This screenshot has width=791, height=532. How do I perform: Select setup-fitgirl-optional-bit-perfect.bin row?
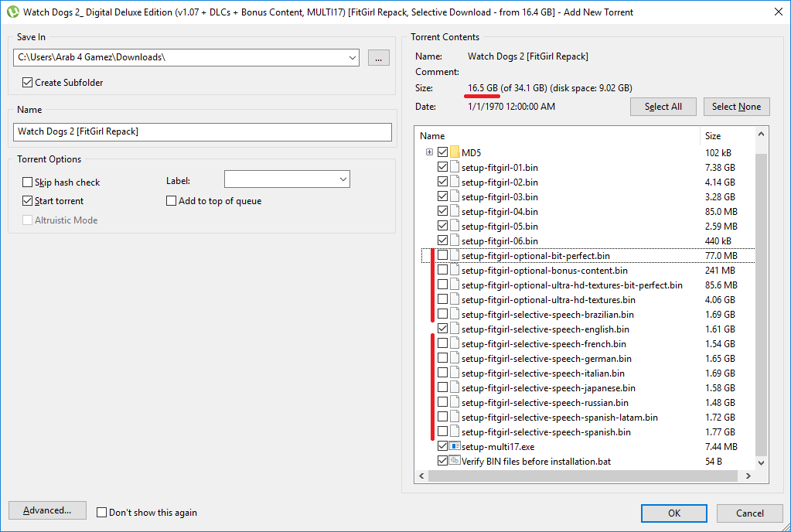(588, 255)
